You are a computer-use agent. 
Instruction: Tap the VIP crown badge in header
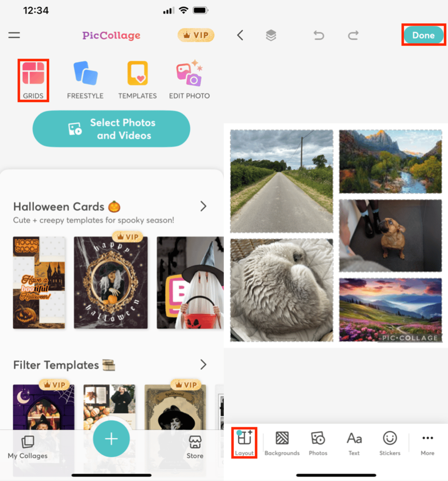click(x=196, y=35)
